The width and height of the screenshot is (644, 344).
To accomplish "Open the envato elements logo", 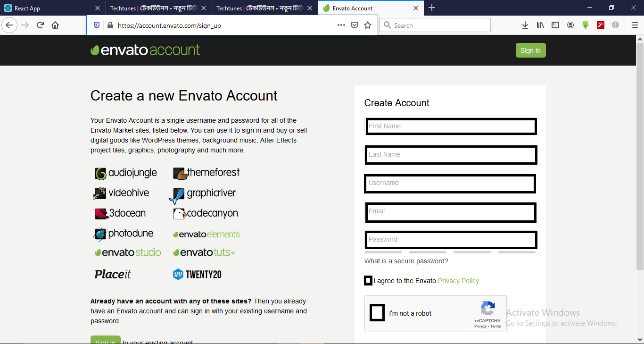I will [x=206, y=235].
